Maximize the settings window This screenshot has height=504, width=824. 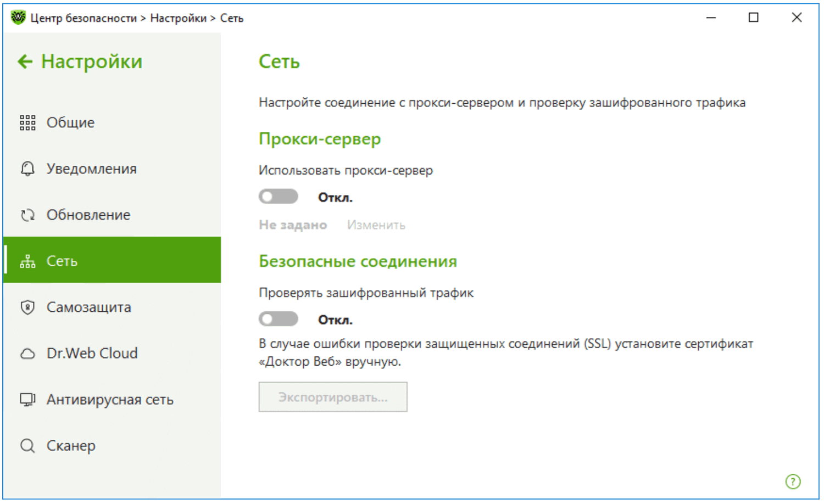click(x=754, y=18)
